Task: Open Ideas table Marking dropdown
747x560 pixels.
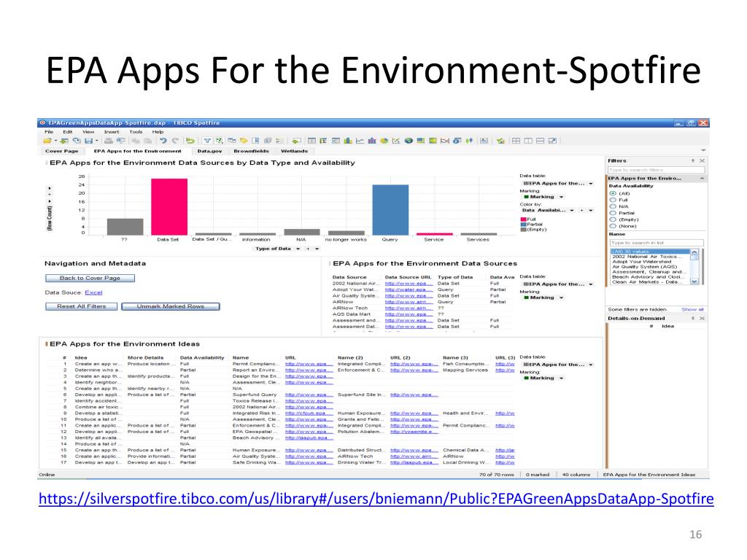Action: click(543, 378)
